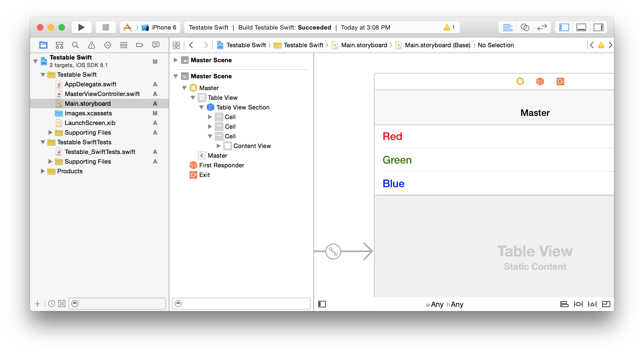Open the Find navigator magnifying glass icon

[75, 45]
